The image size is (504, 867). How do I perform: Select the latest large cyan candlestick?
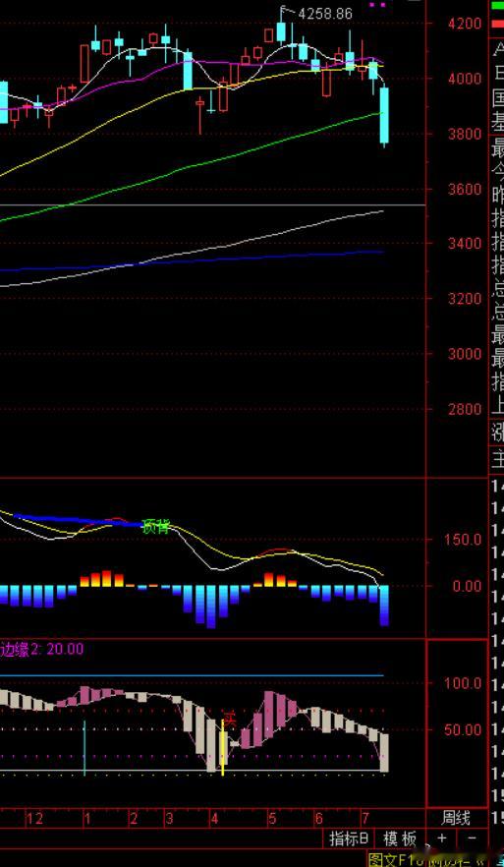[384, 115]
